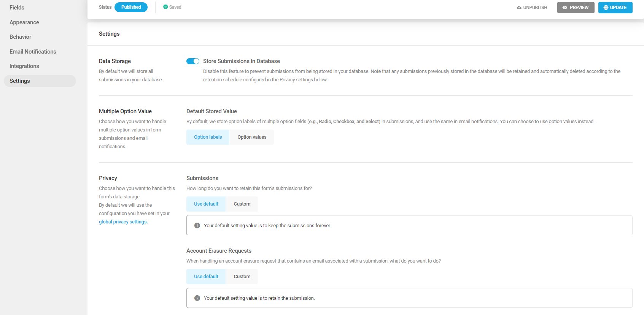Open the global privacy settings link
Screen dimensions: 644x315
tap(123, 222)
